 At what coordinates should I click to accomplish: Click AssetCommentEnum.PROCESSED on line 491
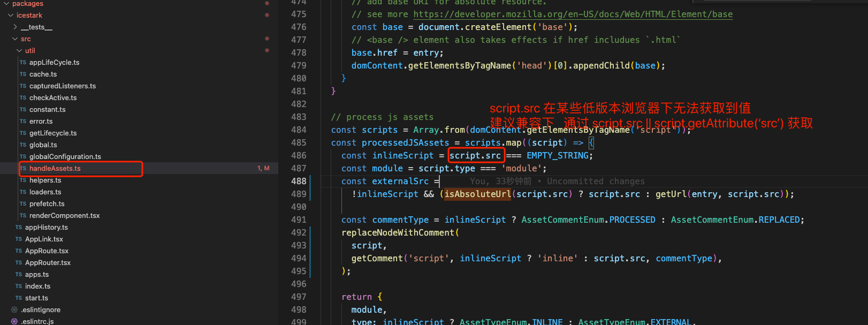(588, 220)
